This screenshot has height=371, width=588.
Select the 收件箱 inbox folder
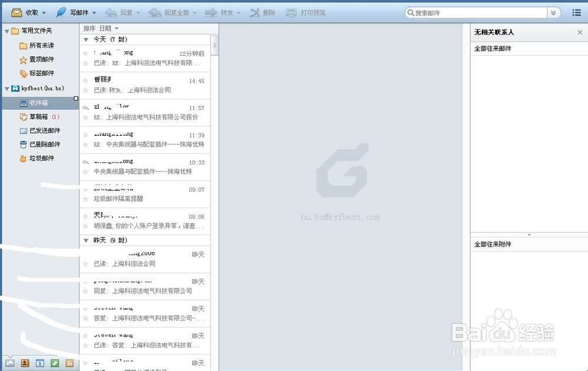[x=40, y=103]
